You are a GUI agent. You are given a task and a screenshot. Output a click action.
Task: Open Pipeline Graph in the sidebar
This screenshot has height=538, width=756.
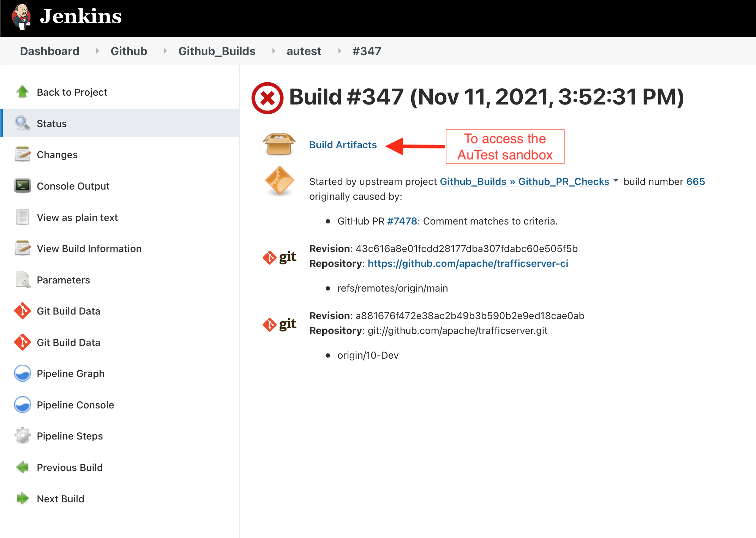[71, 373]
